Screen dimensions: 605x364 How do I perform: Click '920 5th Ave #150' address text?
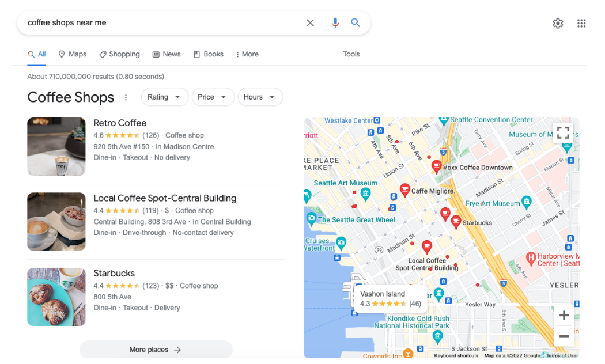(x=121, y=146)
